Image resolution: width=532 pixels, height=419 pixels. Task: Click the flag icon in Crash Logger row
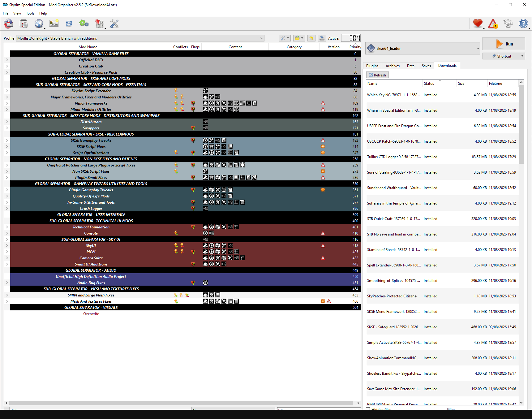pyautogui.click(x=193, y=208)
